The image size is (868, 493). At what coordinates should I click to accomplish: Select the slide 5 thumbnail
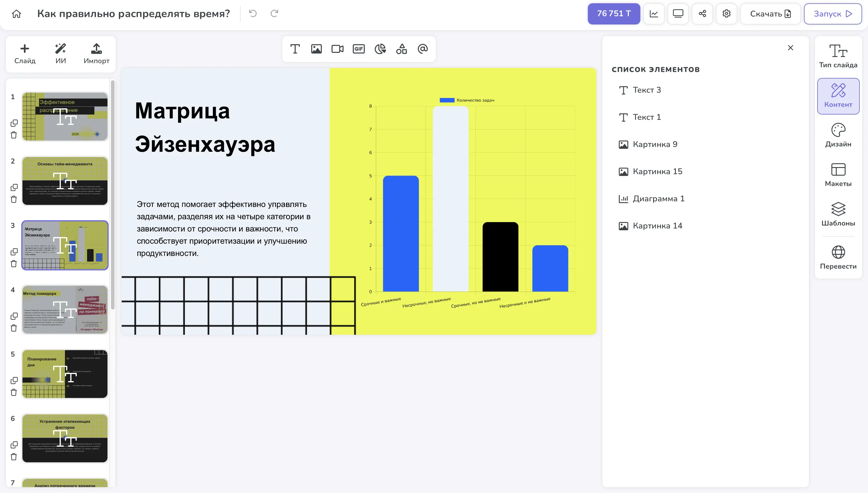(65, 374)
